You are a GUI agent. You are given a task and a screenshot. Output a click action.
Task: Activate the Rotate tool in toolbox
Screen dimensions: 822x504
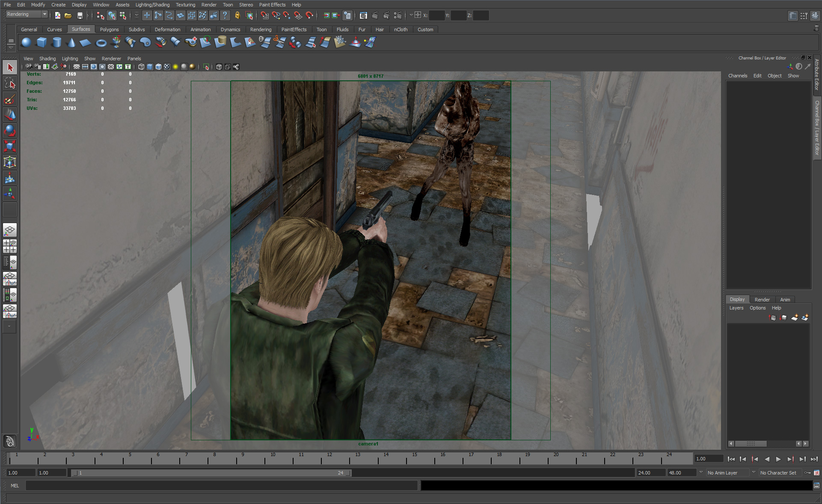coord(10,130)
